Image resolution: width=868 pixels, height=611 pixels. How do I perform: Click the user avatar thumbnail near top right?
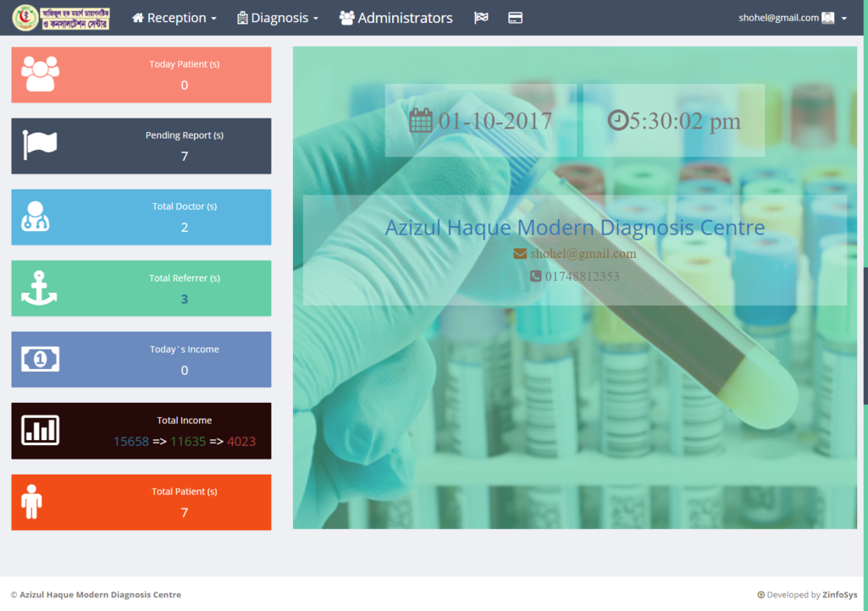827,17
